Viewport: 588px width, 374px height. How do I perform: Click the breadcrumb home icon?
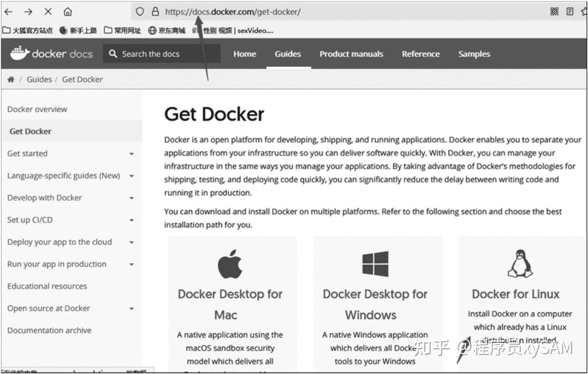click(x=11, y=79)
